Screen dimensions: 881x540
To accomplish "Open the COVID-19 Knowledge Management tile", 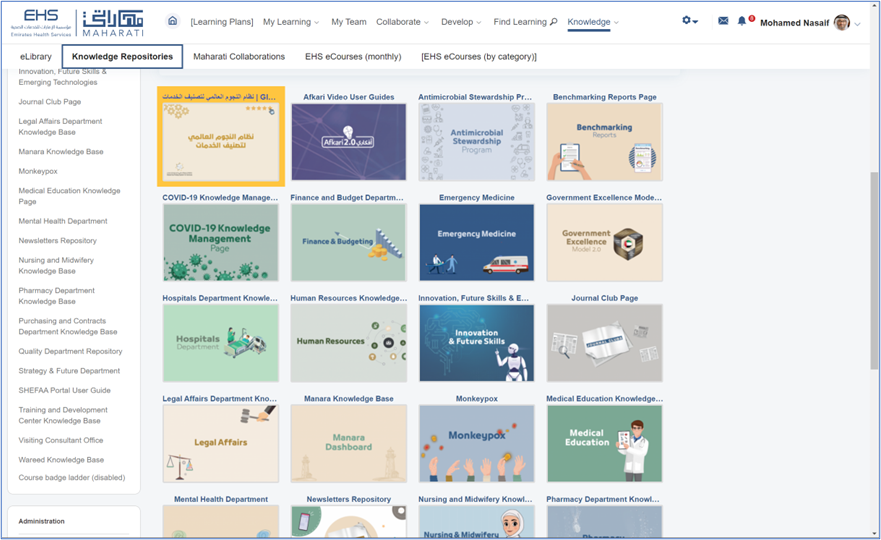I will pyautogui.click(x=221, y=242).
